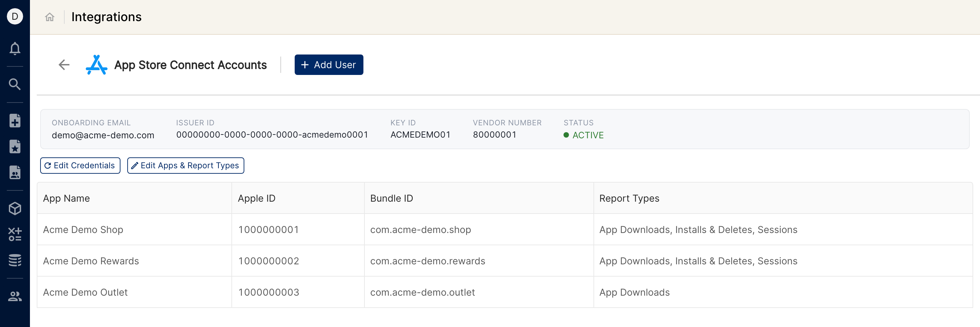Click Apple ID 1000000001
The width and height of the screenshot is (980, 327).
[268, 230]
